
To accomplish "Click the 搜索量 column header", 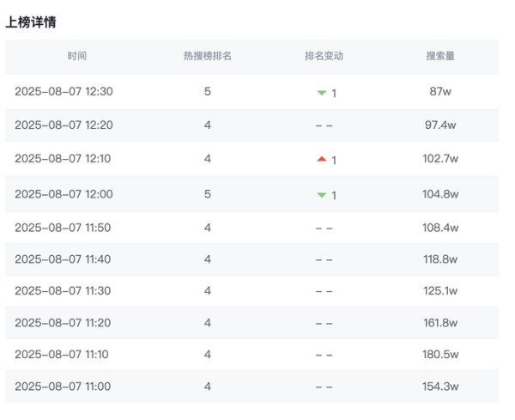I will [440, 56].
